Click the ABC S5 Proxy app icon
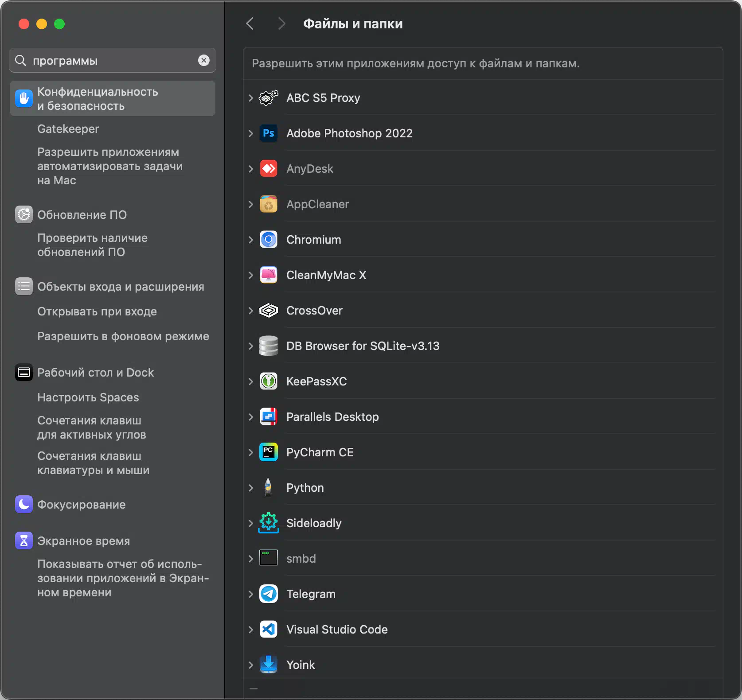The height and width of the screenshot is (700, 742). click(268, 97)
